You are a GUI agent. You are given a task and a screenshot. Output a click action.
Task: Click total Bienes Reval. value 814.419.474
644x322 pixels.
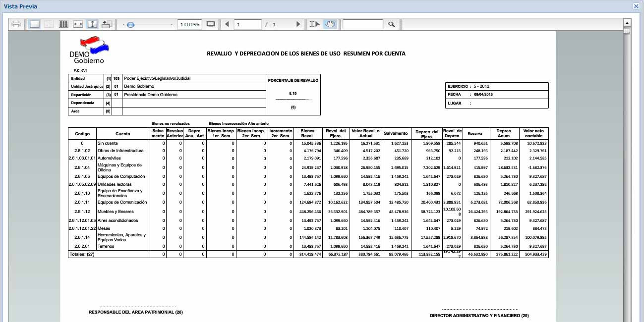coord(309,254)
